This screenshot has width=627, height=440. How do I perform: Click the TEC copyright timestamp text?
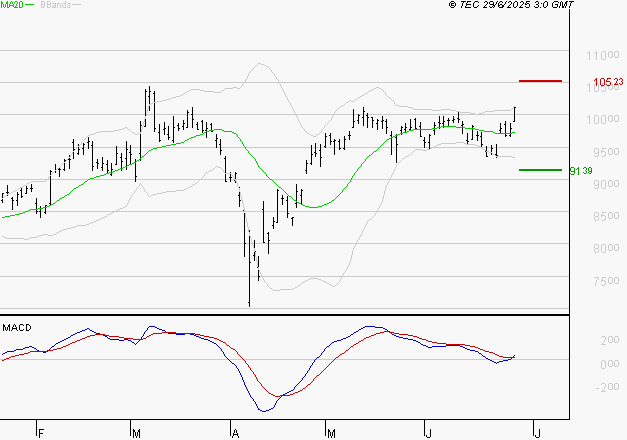(511, 4)
